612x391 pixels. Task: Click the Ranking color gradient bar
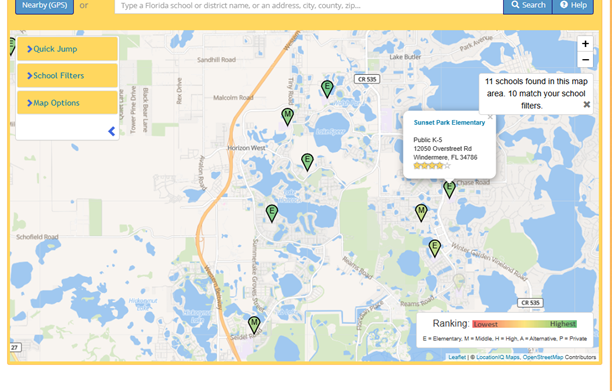[x=524, y=324]
